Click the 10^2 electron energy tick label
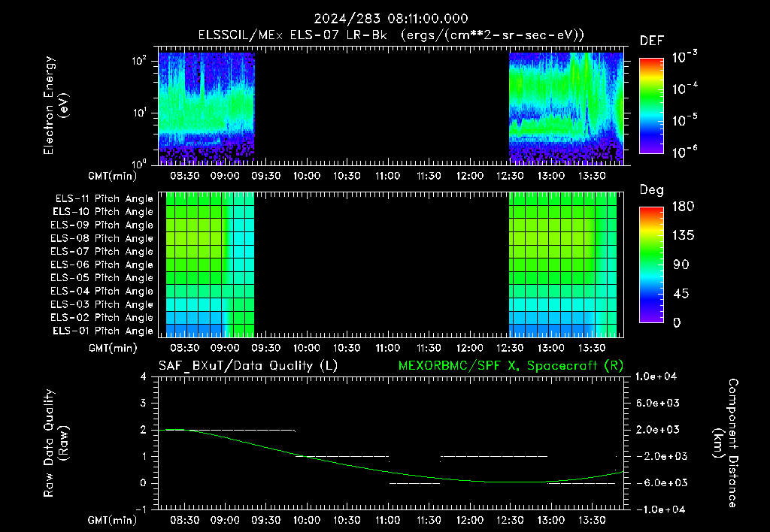Image resolution: width=770 pixels, height=532 pixels. click(139, 61)
